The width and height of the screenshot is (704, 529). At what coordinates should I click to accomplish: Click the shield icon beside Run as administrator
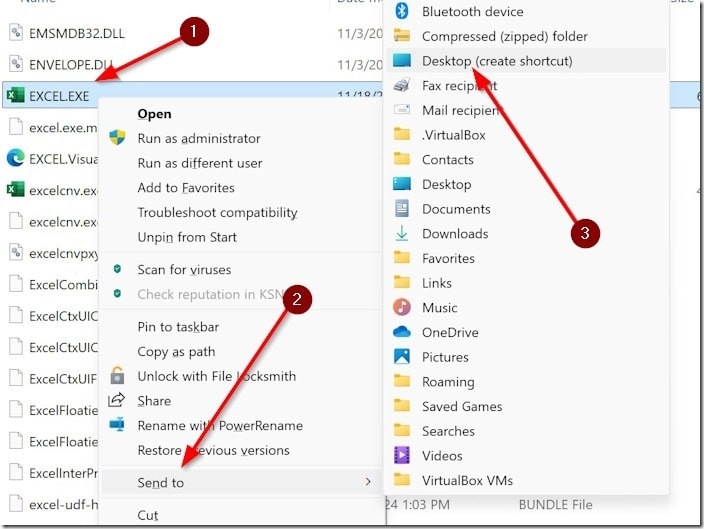tap(117, 137)
